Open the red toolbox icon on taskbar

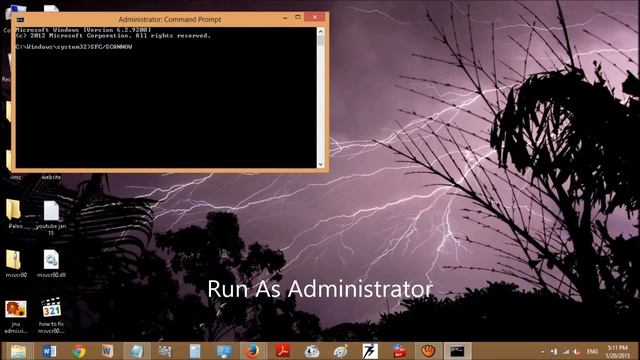[399, 351]
